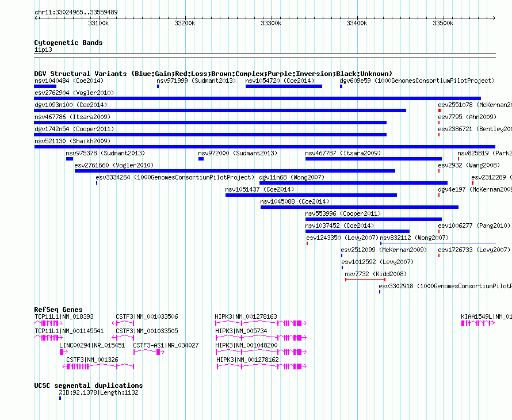Select the dgv1093n100 (Coe2014) variant bar

(x=220, y=110)
